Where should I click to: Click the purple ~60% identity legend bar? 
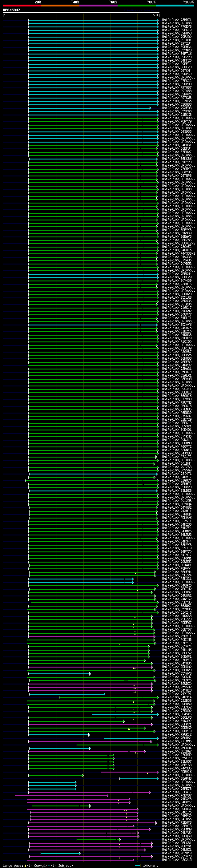[x=98, y=6]
